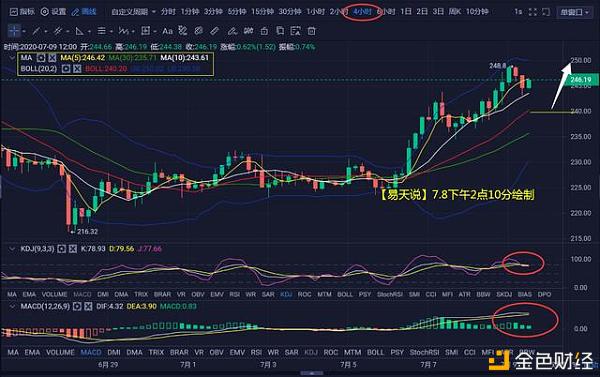This screenshot has width=600, height=377.
Task: Switch to the 周K timeframe
Action: click(x=455, y=12)
